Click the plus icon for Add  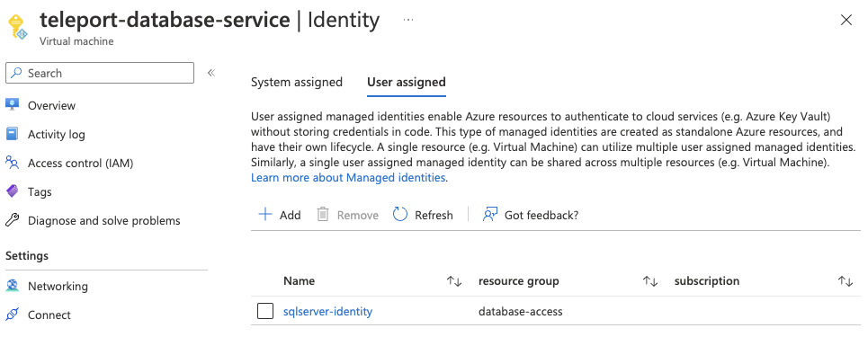click(x=265, y=215)
